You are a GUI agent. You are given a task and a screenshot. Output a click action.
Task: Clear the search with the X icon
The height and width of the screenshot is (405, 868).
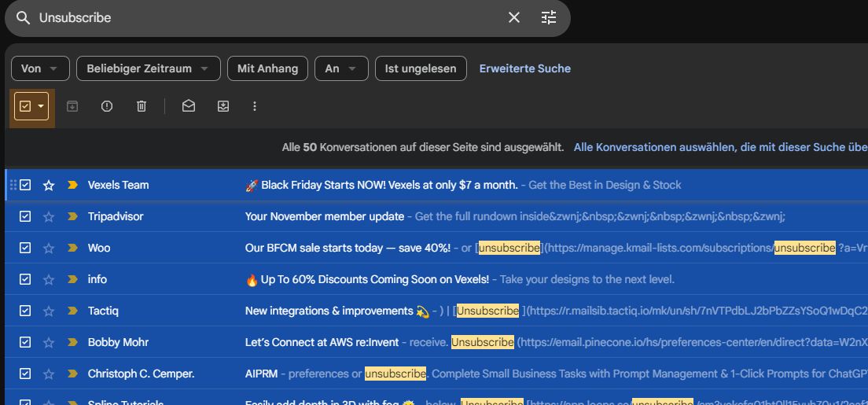click(514, 18)
